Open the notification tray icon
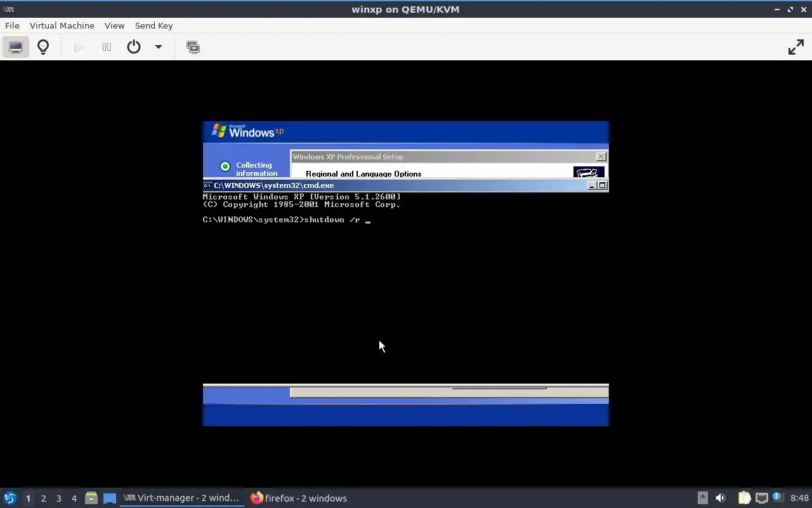This screenshot has width=812, height=508. (778, 498)
